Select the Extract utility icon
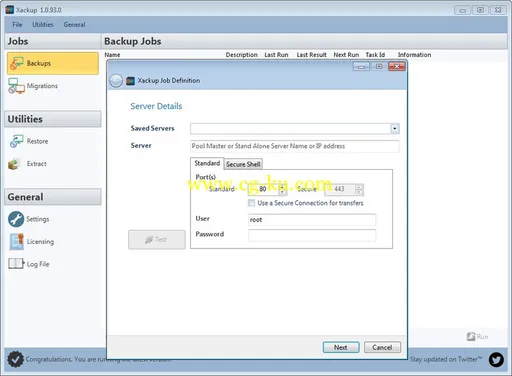This screenshot has height=376, width=512. (x=14, y=164)
